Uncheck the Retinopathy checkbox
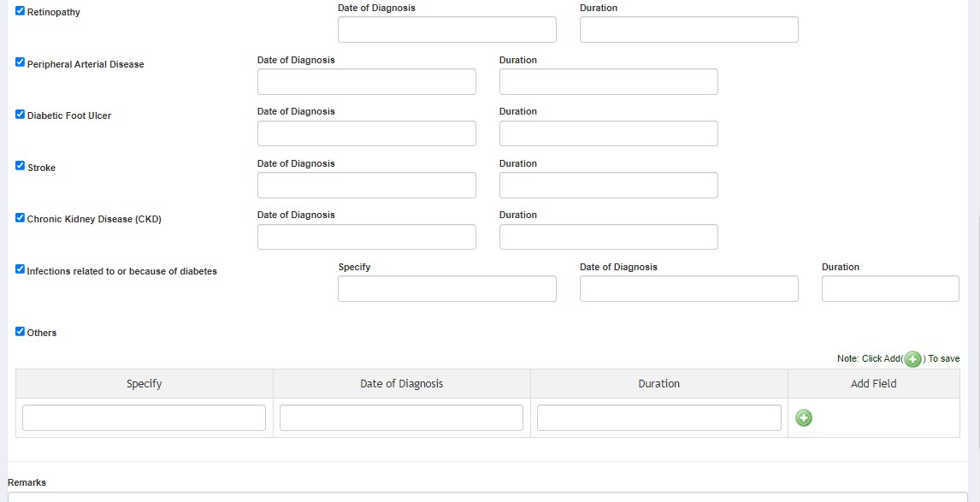The height and width of the screenshot is (502, 980). (x=20, y=11)
